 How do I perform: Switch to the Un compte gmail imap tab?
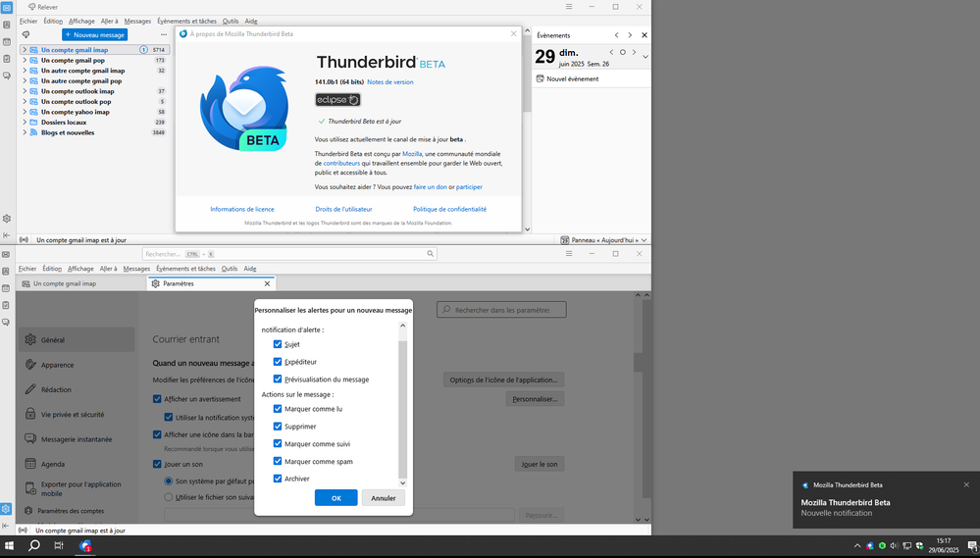click(65, 283)
